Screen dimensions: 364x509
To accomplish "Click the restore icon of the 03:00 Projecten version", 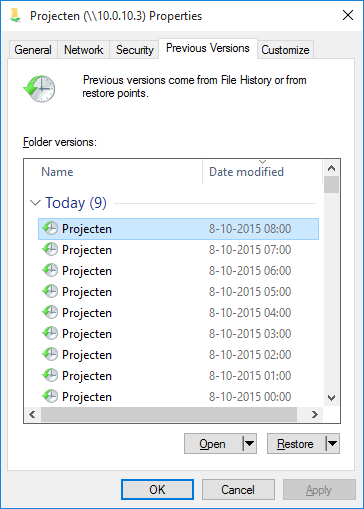I will tap(50, 333).
